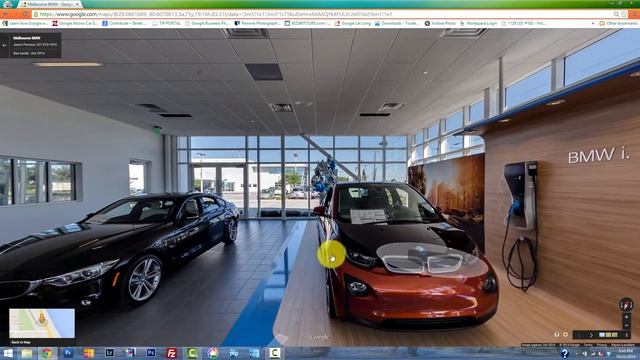Screen dimensions: 640x360
Task: Click the 'Melbourne BMW' title in info card
Action: (x=27, y=38)
